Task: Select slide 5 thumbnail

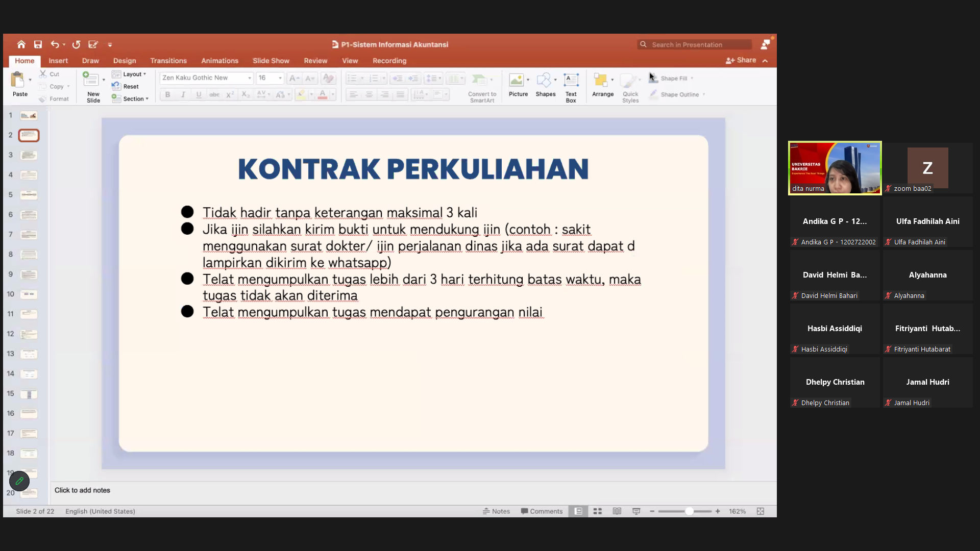Action: click(29, 195)
